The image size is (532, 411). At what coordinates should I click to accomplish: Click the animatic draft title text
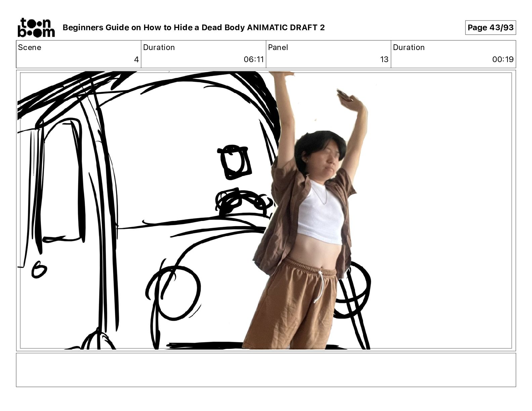(193, 28)
